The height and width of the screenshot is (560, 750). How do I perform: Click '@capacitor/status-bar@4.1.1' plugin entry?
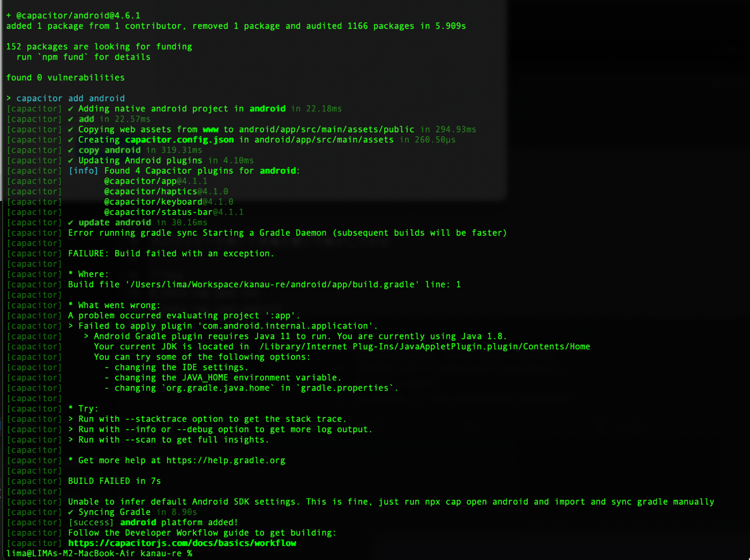(174, 212)
